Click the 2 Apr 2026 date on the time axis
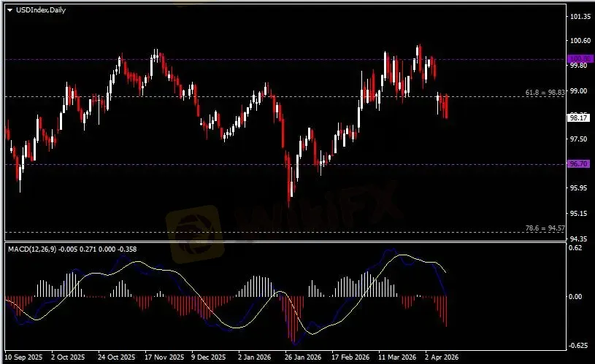This screenshot has height=364, width=595. (441, 358)
